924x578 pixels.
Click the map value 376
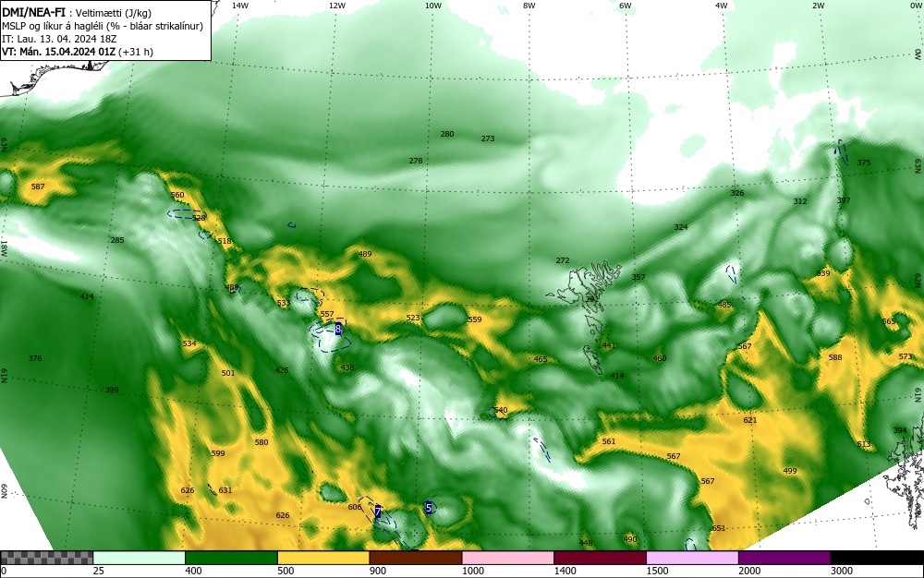[x=35, y=358]
